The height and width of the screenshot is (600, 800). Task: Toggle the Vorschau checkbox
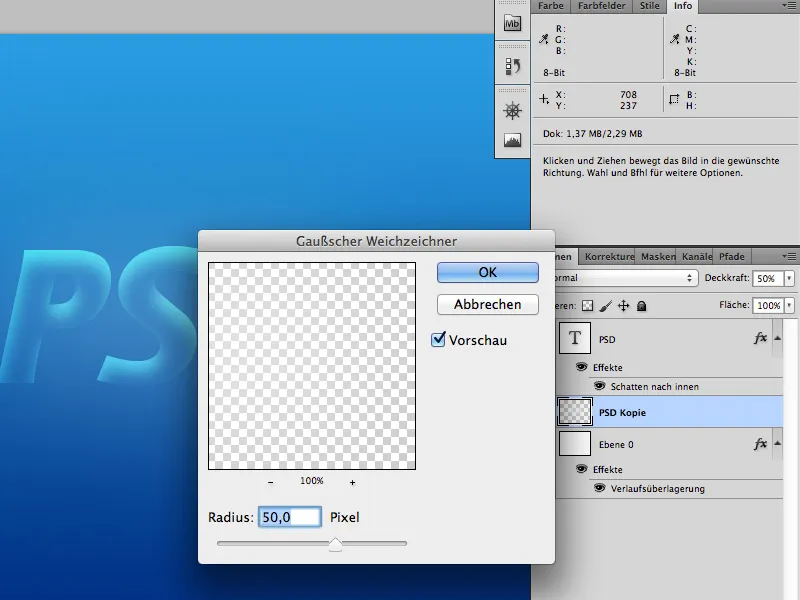438,339
